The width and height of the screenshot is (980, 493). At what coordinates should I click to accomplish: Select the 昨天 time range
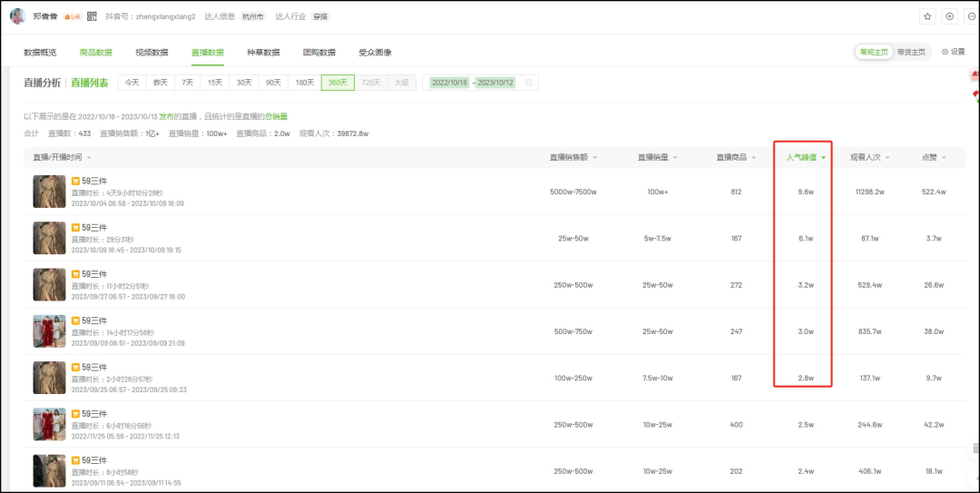(x=161, y=83)
